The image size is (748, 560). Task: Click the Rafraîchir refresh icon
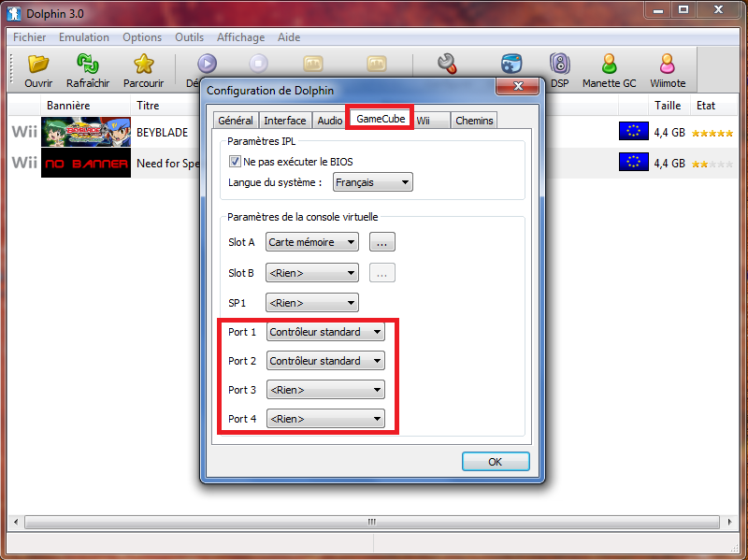[x=88, y=64]
